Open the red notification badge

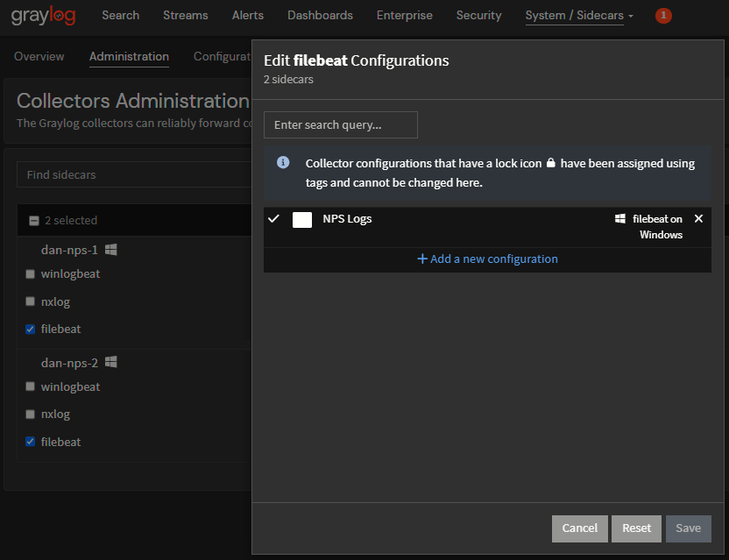point(663,16)
